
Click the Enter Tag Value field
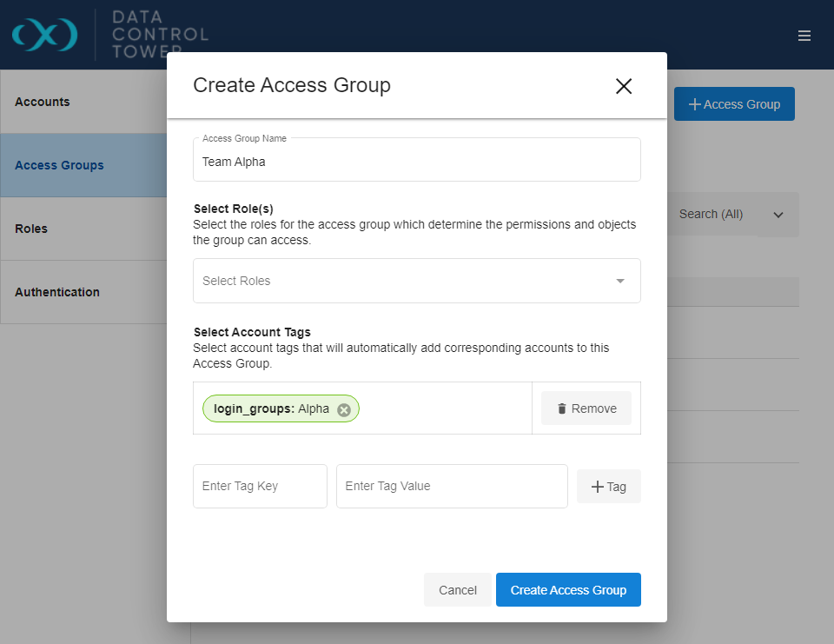452,487
